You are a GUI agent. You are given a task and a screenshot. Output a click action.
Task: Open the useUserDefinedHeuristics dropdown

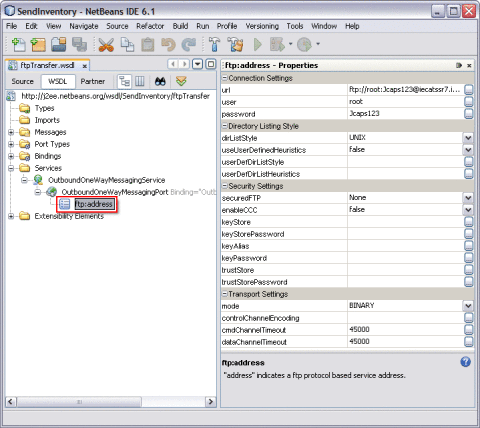click(x=468, y=150)
